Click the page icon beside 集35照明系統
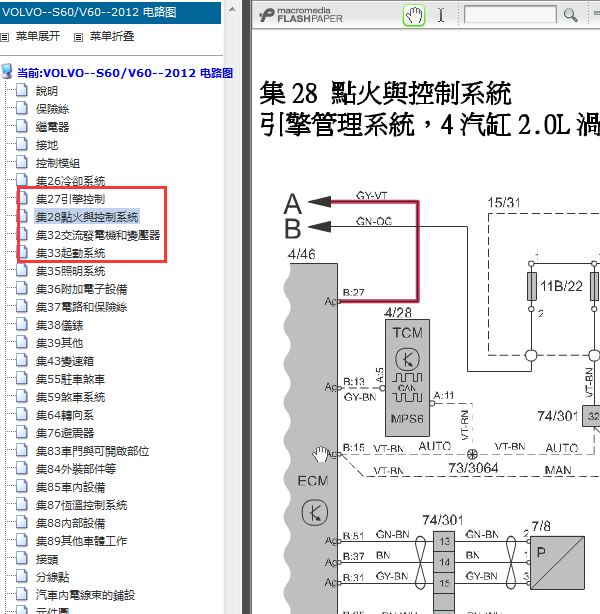Image resolution: width=600 pixels, height=614 pixels. [x=22, y=270]
